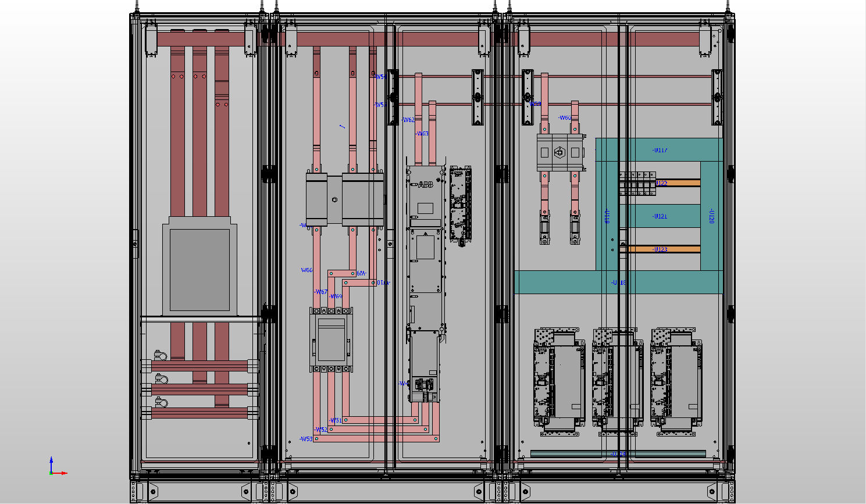Viewport: 866px width, 504px height.
Task: Select the -U121 wiring duct
Action: 660,216
